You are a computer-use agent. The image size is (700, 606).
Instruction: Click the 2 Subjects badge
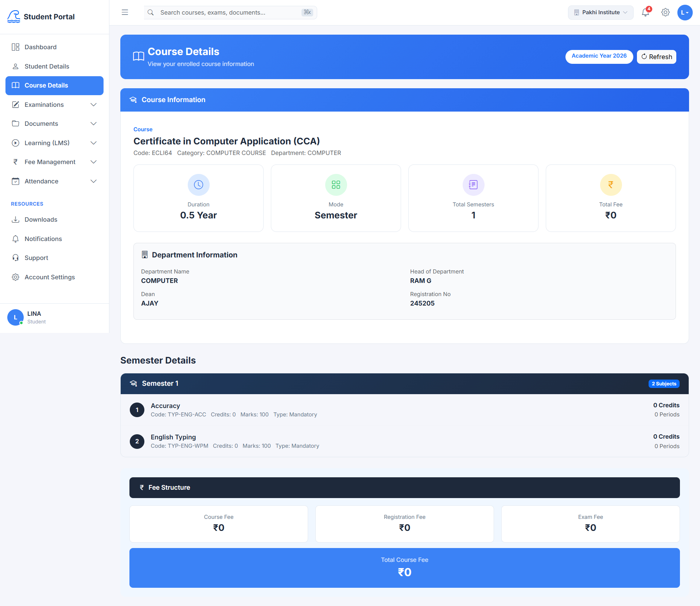click(x=664, y=384)
